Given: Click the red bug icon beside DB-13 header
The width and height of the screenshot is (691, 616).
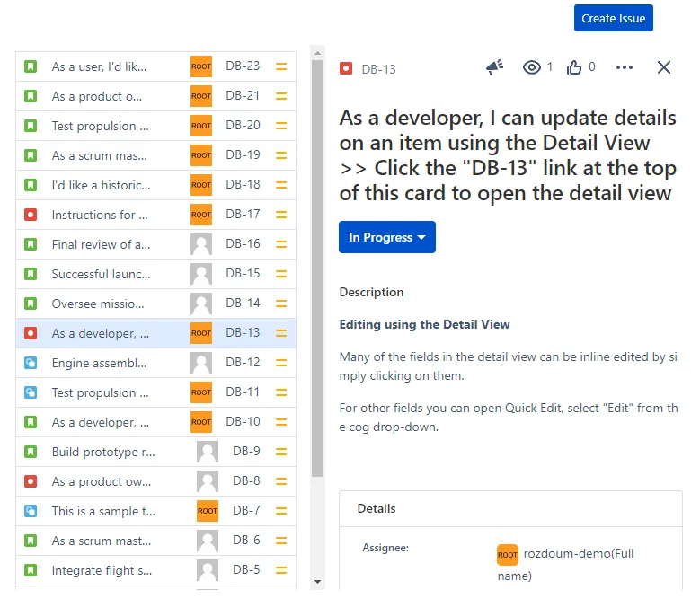Looking at the screenshot, I should (x=346, y=68).
